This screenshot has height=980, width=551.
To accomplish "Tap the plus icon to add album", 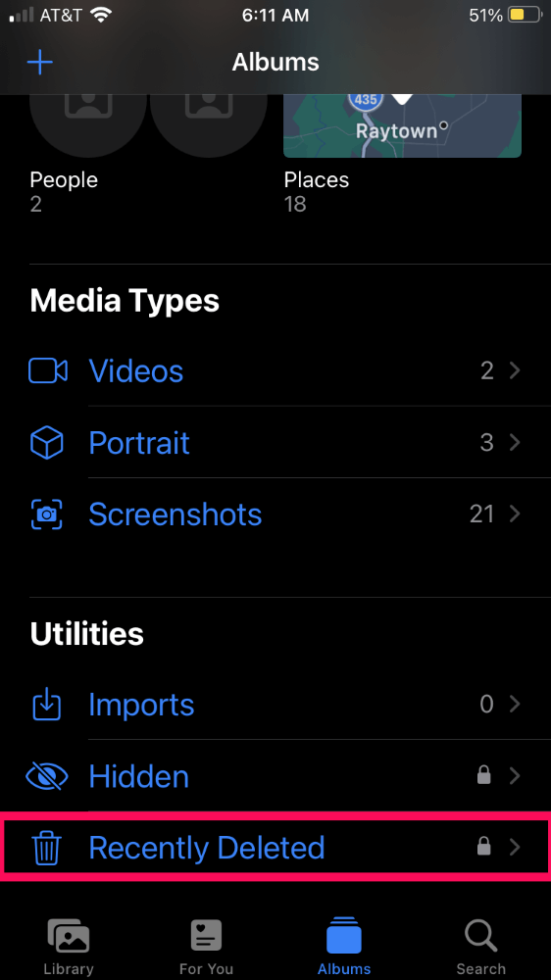I will tap(40, 63).
